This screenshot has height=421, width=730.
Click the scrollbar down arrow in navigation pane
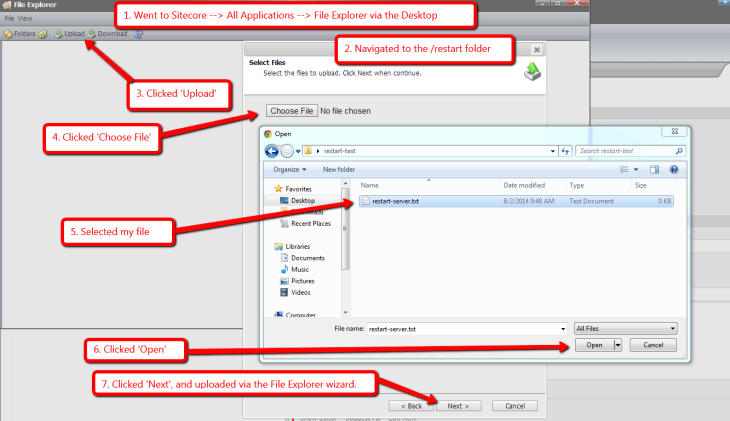(x=345, y=312)
